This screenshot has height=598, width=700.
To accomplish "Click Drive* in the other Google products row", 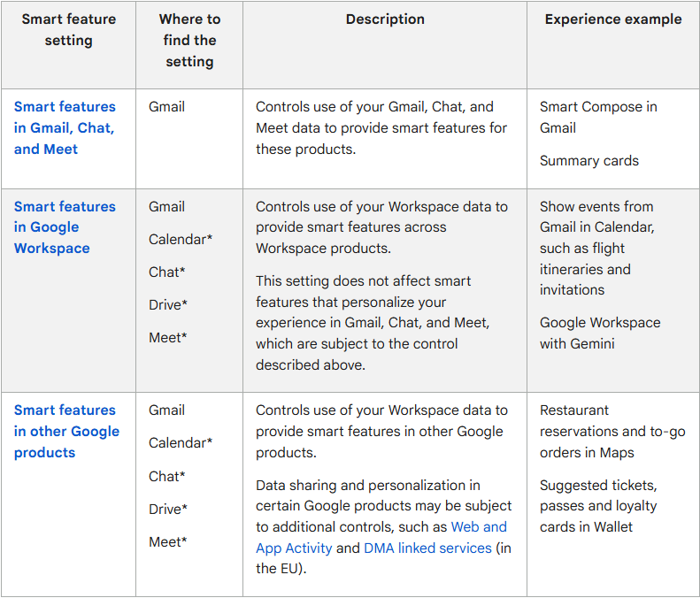I will 168,510.
